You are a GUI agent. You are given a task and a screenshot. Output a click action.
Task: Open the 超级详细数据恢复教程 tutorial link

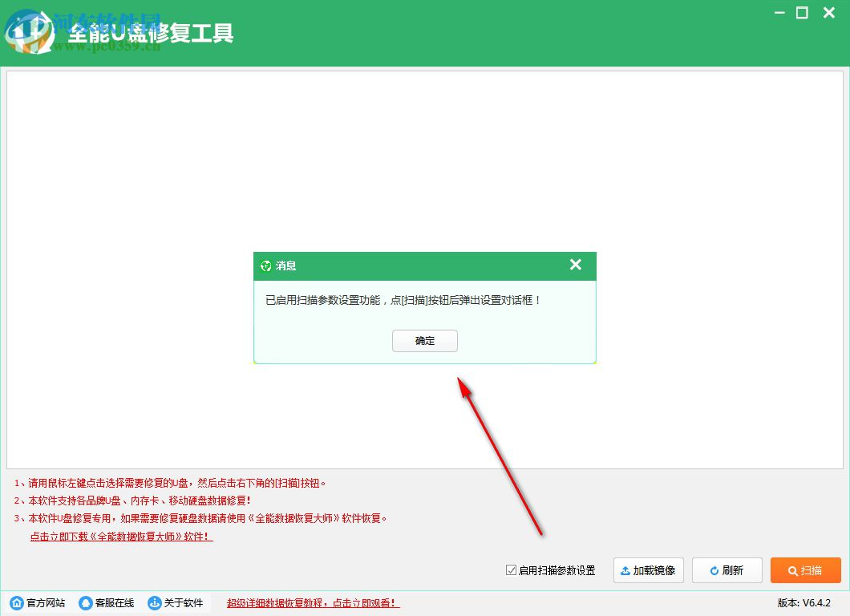tap(312, 602)
